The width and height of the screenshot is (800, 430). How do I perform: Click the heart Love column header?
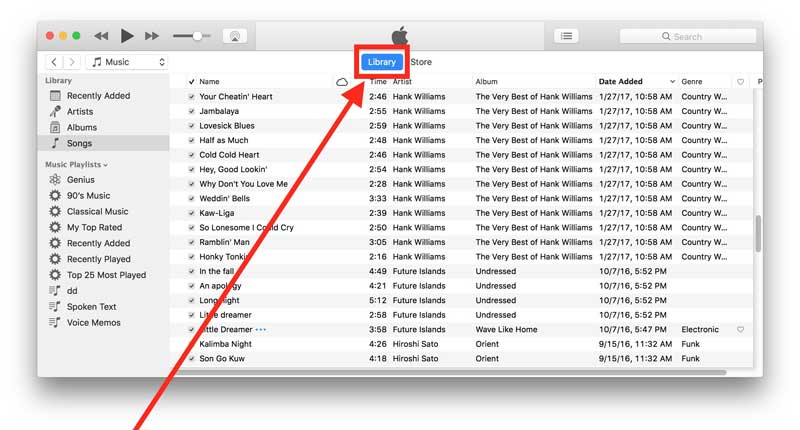click(x=740, y=82)
